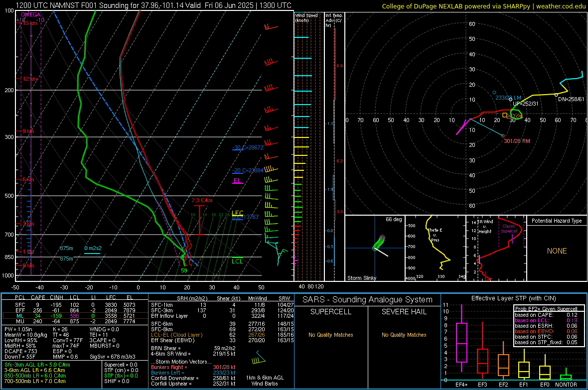This screenshot has height=390, width=588.
Task: Click the '66 deg' value in Storm Slinky
Action: 394,219
